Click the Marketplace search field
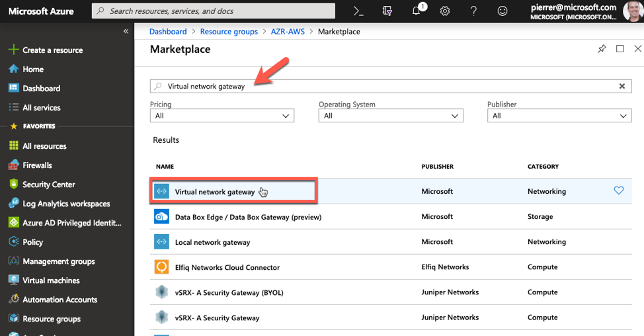This screenshot has width=644, height=336. tap(391, 86)
